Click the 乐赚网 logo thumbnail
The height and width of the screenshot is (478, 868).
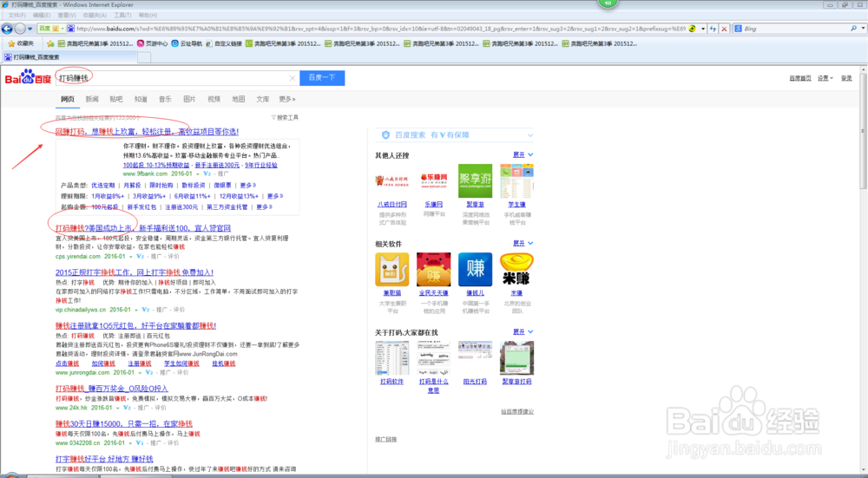[x=433, y=181]
